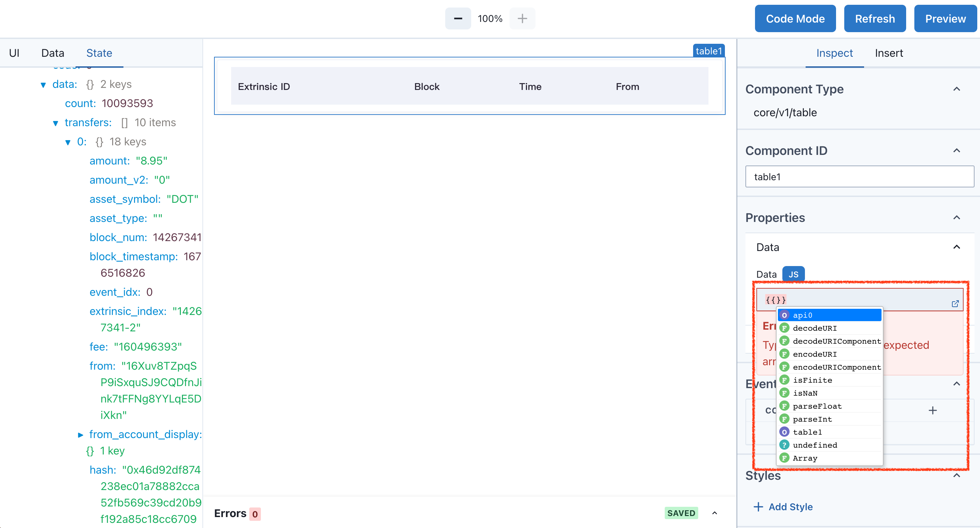Toggle JS mode for Data property
This screenshot has width=980, height=528.
coord(793,274)
